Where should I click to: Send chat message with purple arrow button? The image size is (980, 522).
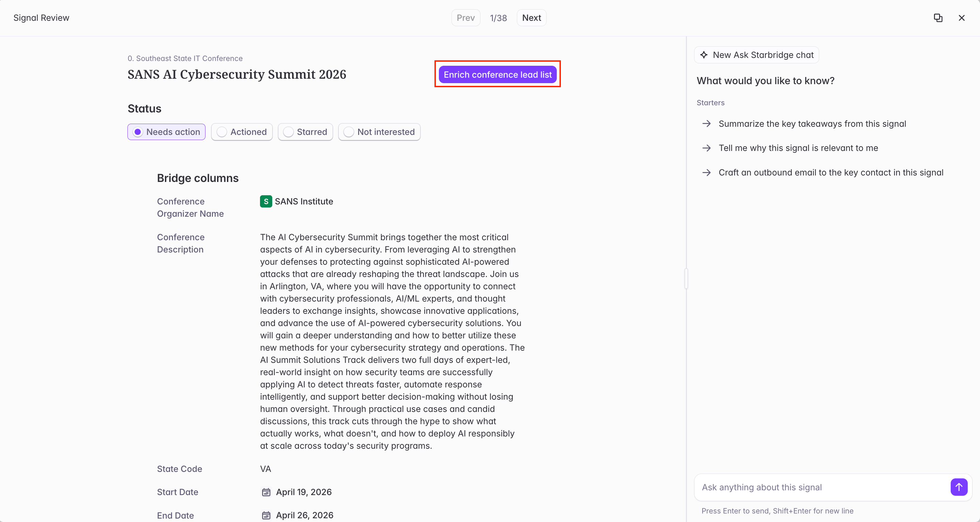(959, 487)
